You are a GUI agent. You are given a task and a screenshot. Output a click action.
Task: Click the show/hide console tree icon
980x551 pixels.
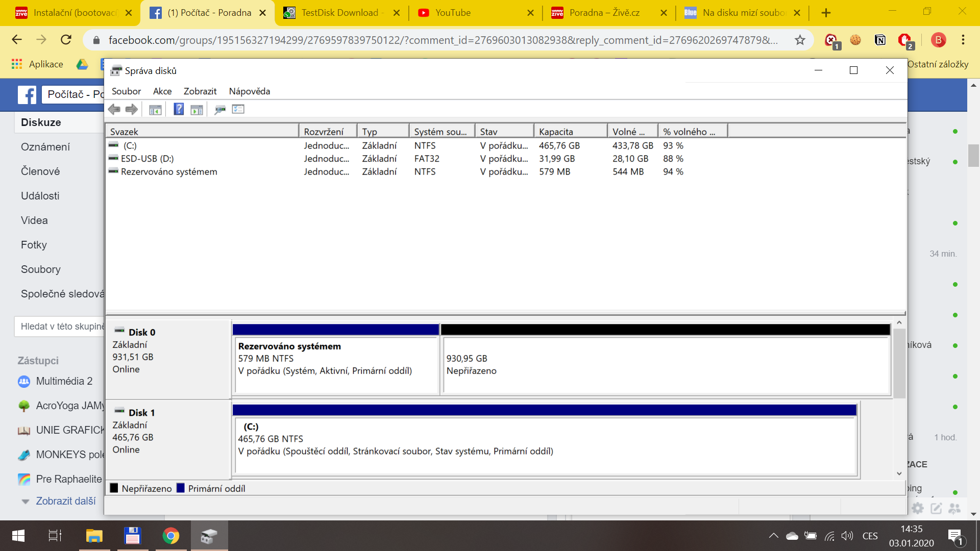click(x=155, y=109)
